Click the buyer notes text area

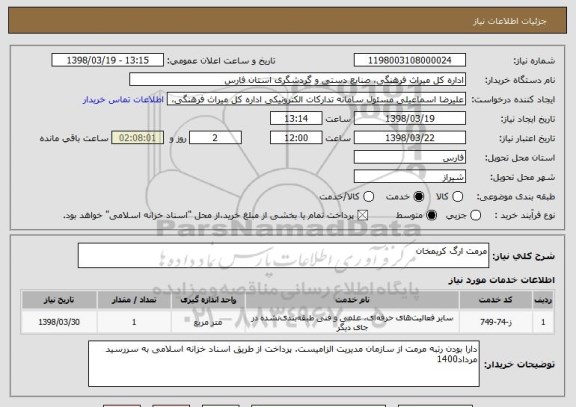[284, 364]
